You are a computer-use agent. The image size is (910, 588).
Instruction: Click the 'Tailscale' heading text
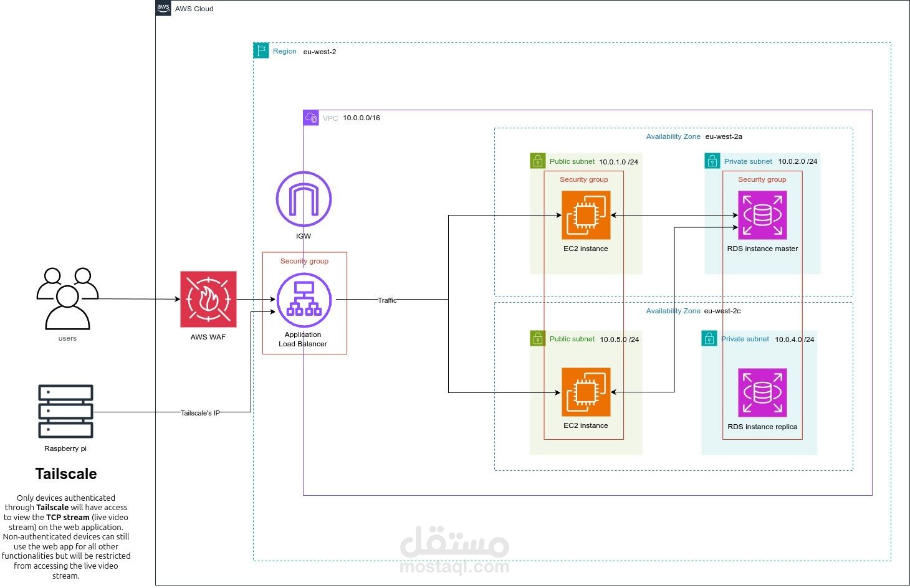pyautogui.click(x=66, y=474)
